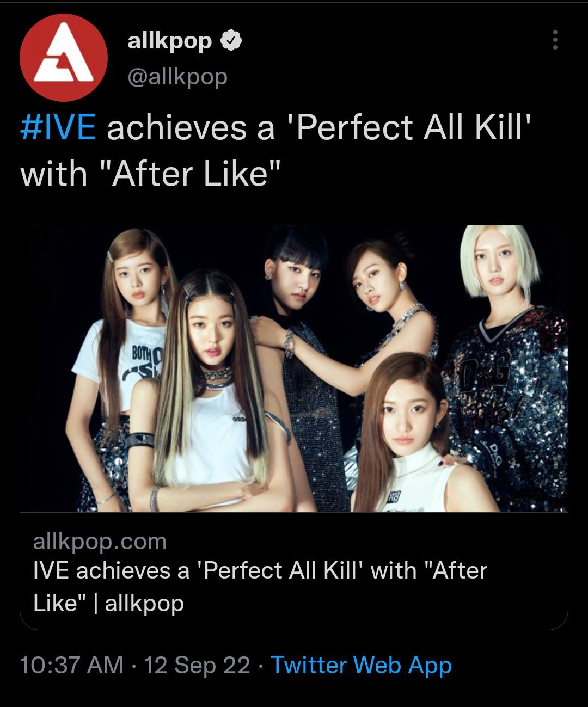Open the three-dot more options menu
This screenshot has height=707, width=588.
click(x=555, y=40)
